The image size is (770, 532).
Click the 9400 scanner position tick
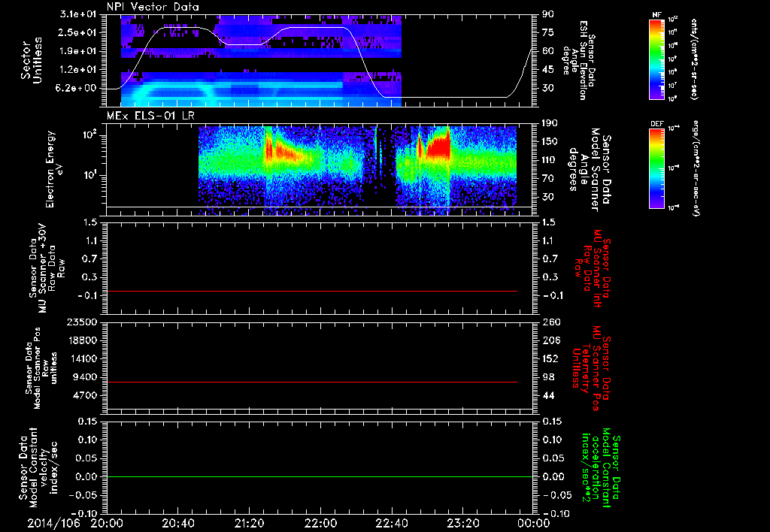(x=85, y=377)
